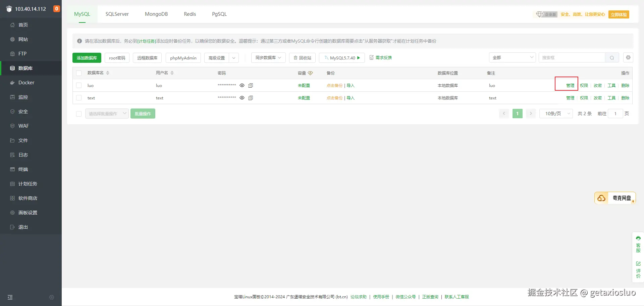
Task: Switch to the SQLServer tab
Action: 117,14
